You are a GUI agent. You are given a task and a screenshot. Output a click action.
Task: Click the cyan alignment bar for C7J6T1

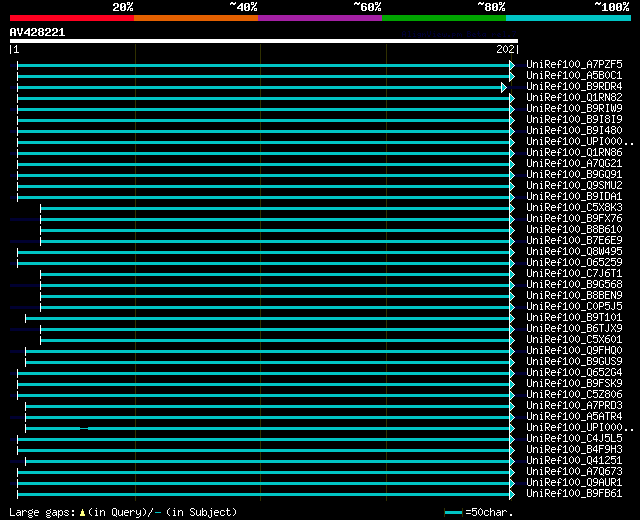pyautogui.click(x=275, y=275)
